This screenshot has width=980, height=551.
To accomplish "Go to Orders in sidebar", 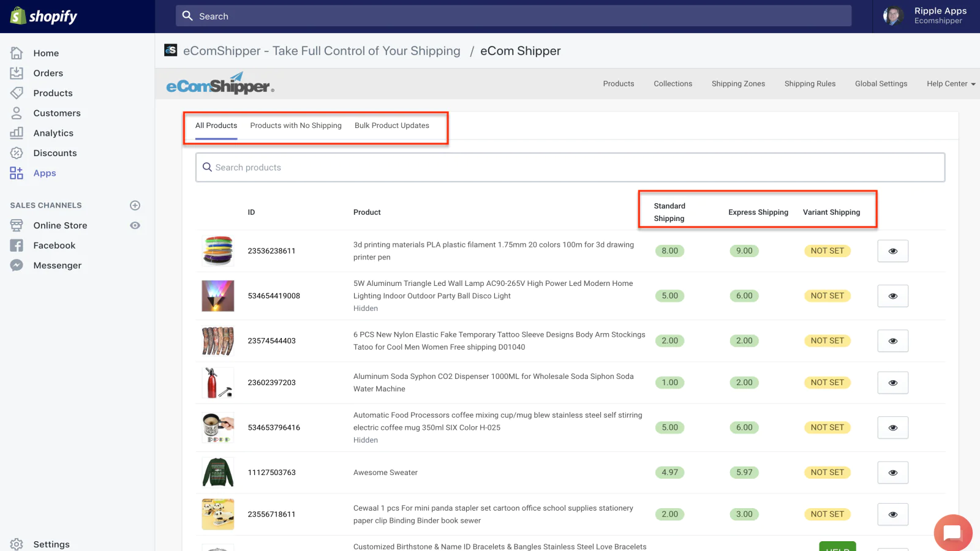I will [48, 73].
